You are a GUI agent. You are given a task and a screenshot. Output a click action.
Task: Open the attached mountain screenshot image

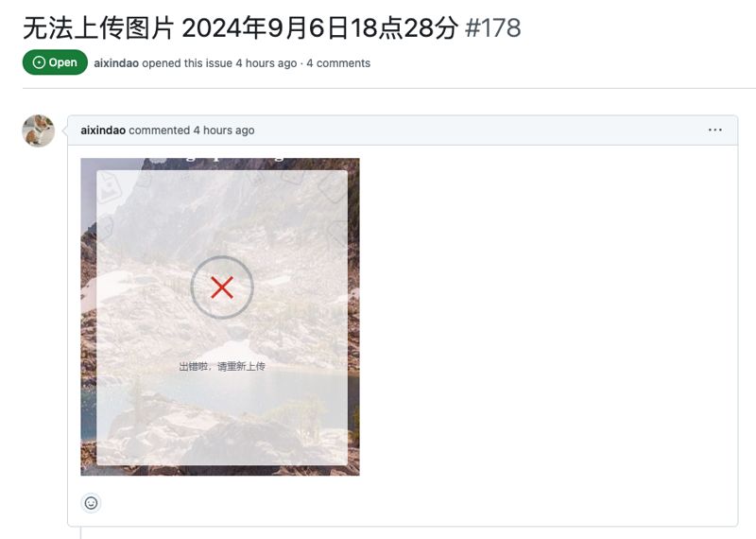(220, 317)
